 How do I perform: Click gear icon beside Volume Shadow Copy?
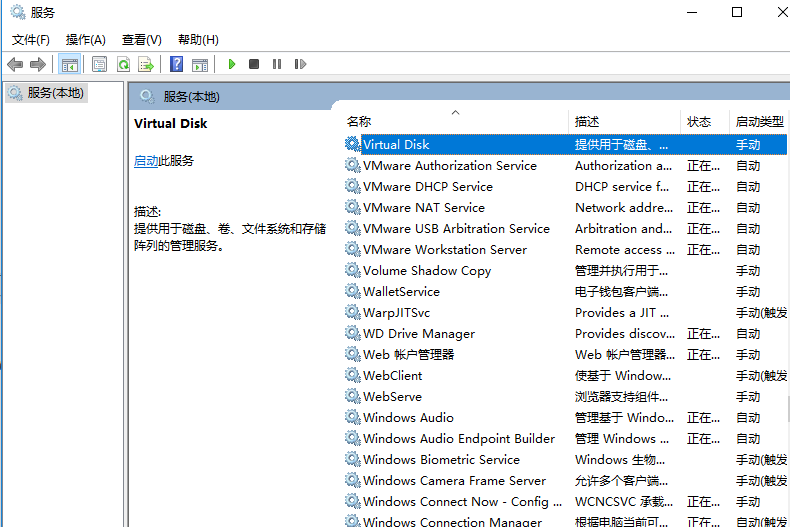352,270
